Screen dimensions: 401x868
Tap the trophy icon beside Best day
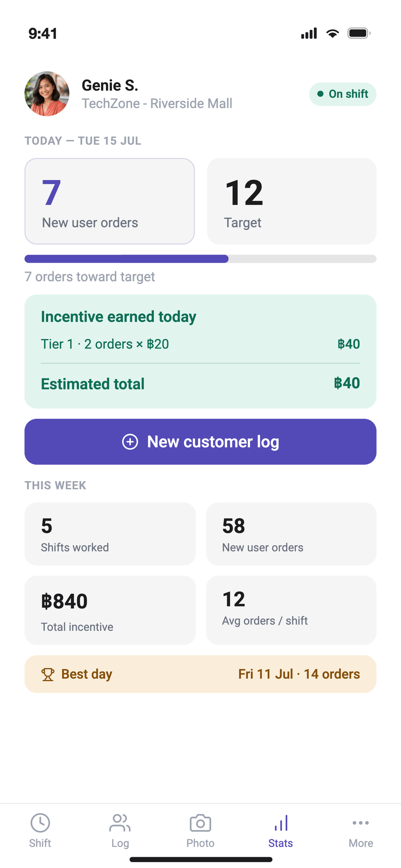[x=47, y=674]
